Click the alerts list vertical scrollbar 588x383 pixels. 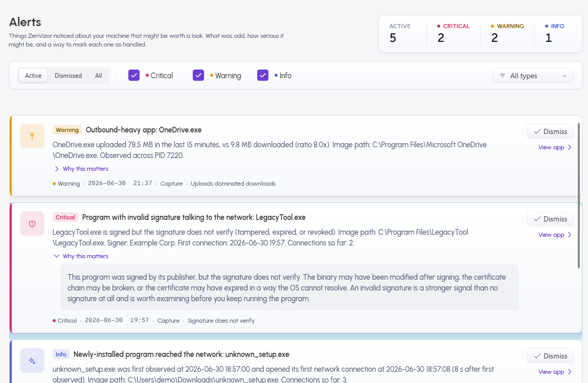579,195
